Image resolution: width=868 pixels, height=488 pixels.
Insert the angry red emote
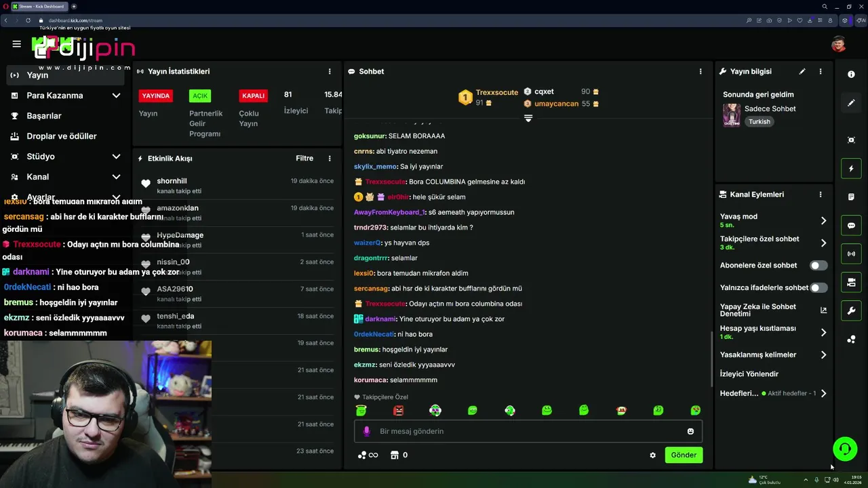[x=399, y=410]
